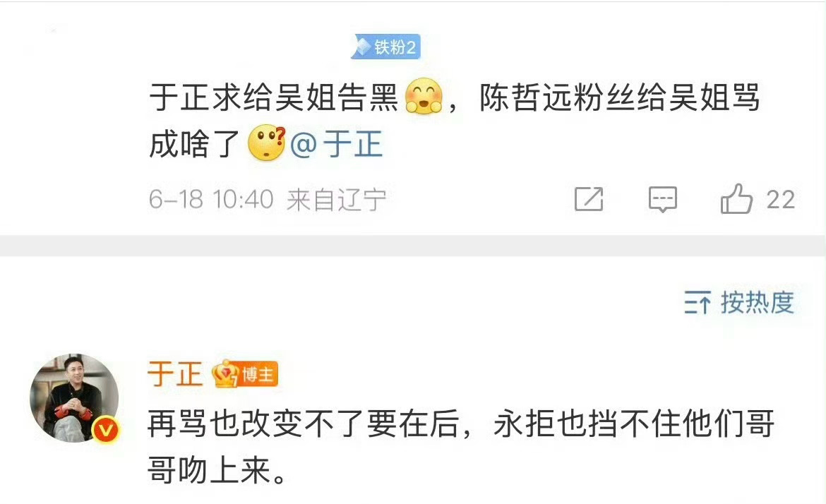Screen dimensions: 826x504
Task: Tap the 铁粉2 fan badge
Action: coord(385,47)
